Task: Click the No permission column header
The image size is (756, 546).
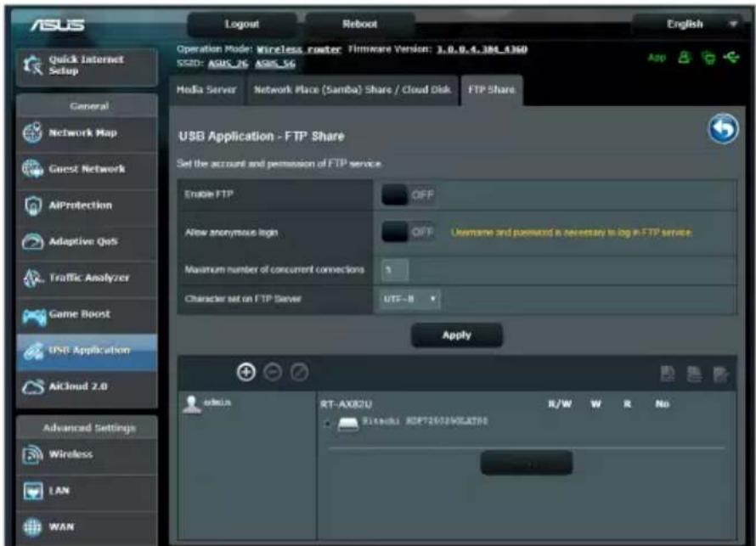Action: (662, 404)
